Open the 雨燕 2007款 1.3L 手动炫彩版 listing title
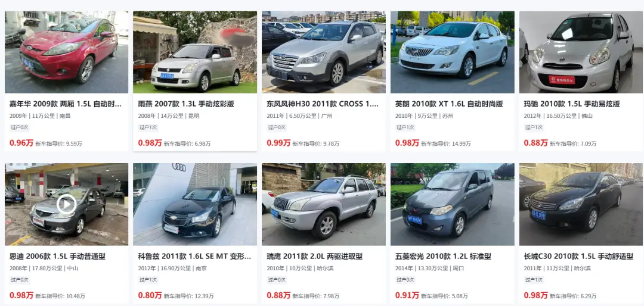The width and height of the screenshot is (644, 306). pyautogui.click(x=186, y=104)
